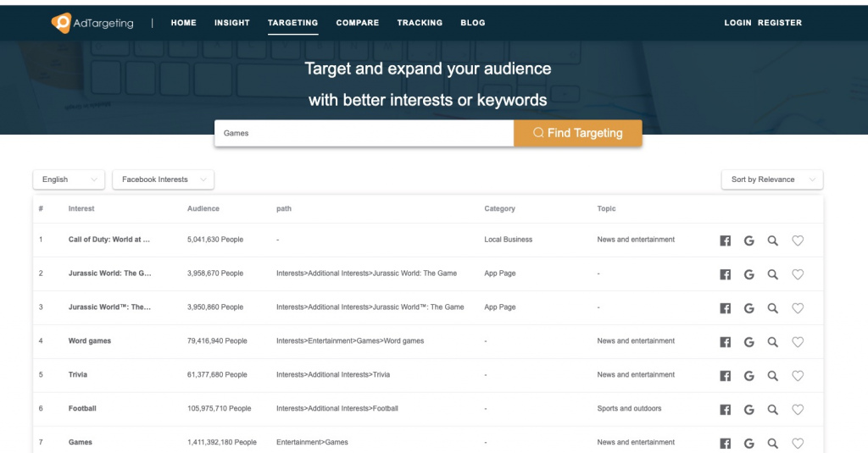This screenshot has height=453, width=868.
Task: Open Google icon for Call of Duty row
Action: pyautogui.click(x=749, y=240)
